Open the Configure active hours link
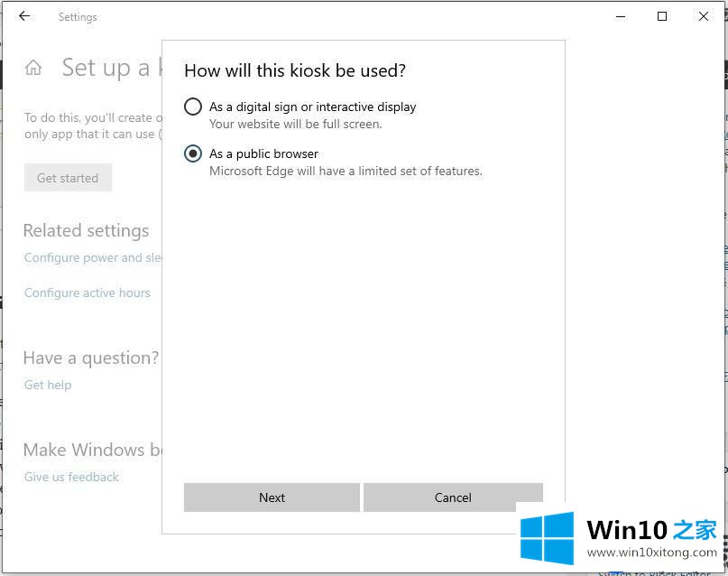The height and width of the screenshot is (576, 728). pos(88,293)
